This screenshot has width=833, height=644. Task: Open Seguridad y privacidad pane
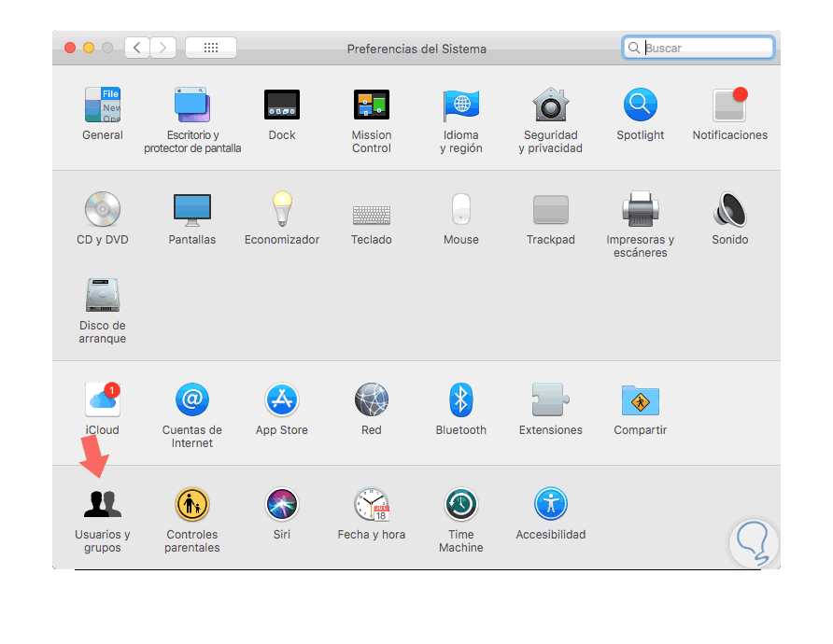pyautogui.click(x=551, y=105)
